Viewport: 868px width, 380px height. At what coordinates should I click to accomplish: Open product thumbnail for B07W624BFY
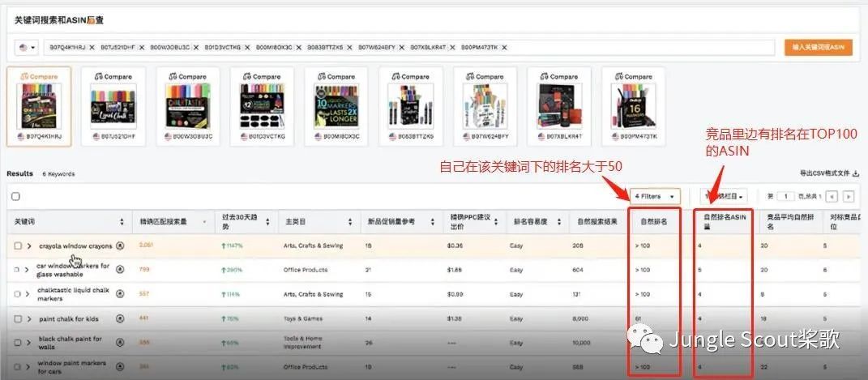coord(485,106)
